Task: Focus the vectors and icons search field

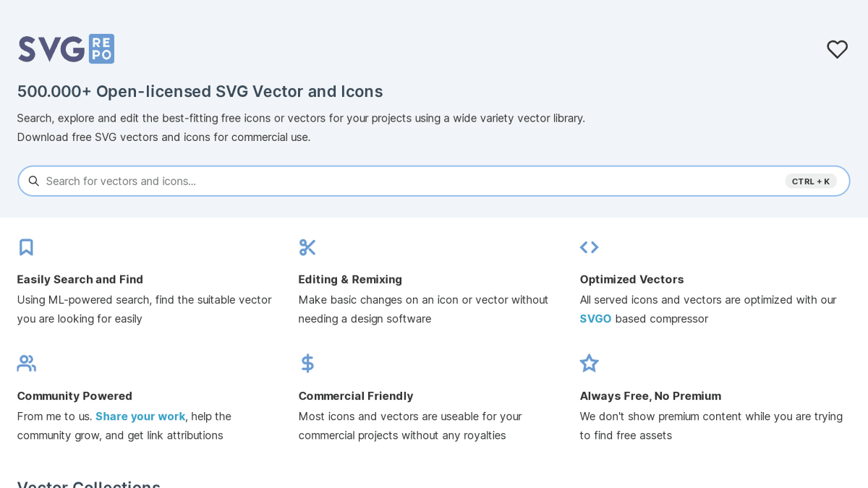Action: (412, 181)
